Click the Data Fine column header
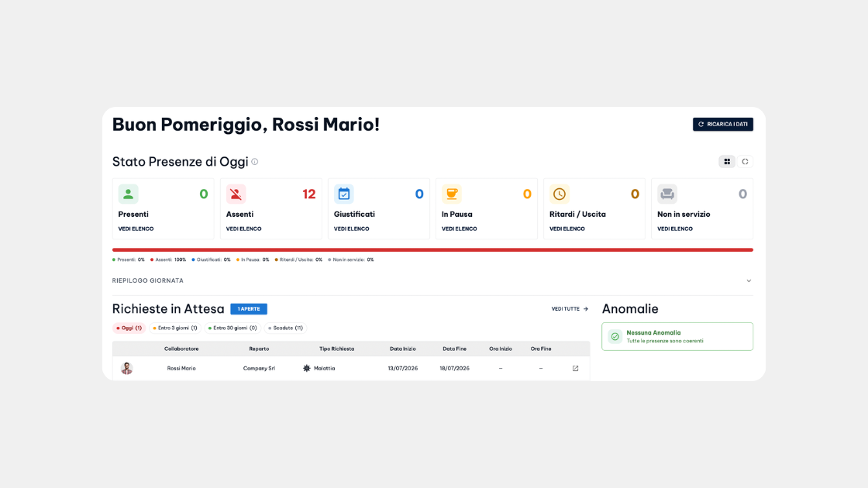The width and height of the screenshot is (868, 488). 454,349
